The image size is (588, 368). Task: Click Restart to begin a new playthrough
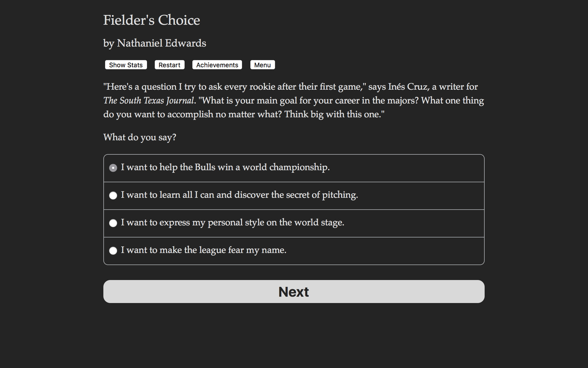[169, 65]
